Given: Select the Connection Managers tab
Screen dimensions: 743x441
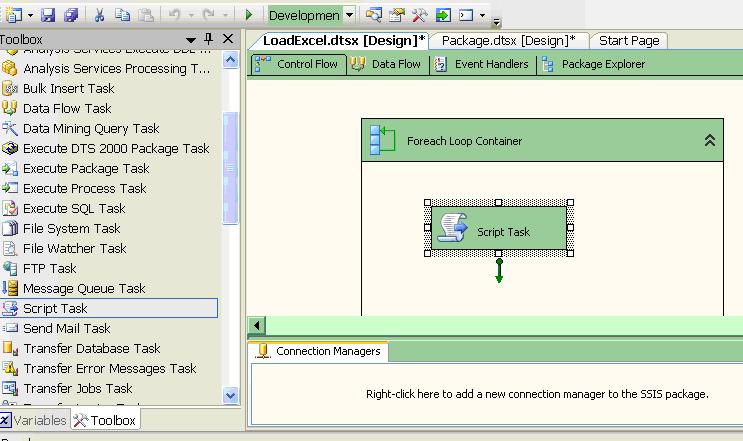Looking at the screenshot, I should pyautogui.click(x=319, y=351).
